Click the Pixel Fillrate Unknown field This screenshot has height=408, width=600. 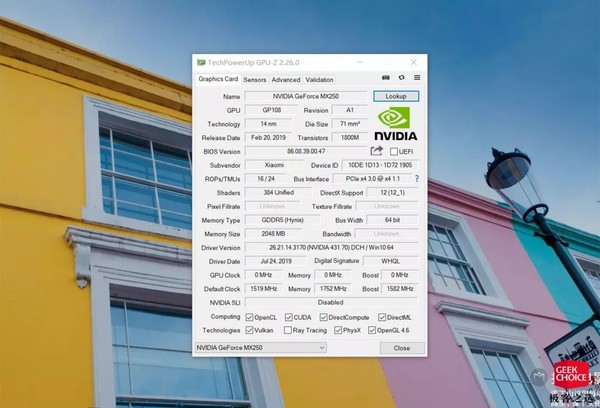[x=272, y=206]
